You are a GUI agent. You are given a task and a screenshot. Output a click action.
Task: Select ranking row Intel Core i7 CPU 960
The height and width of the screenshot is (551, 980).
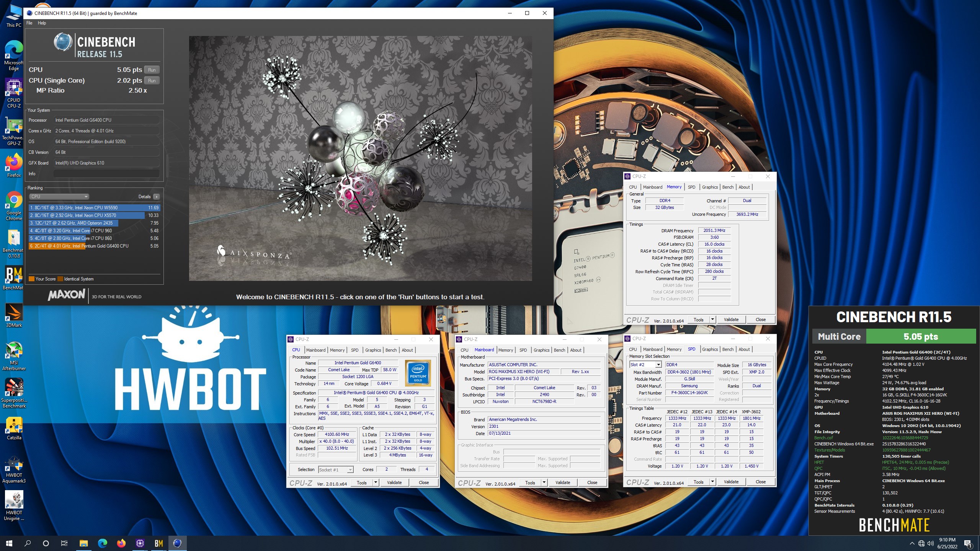tap(95, 231)
